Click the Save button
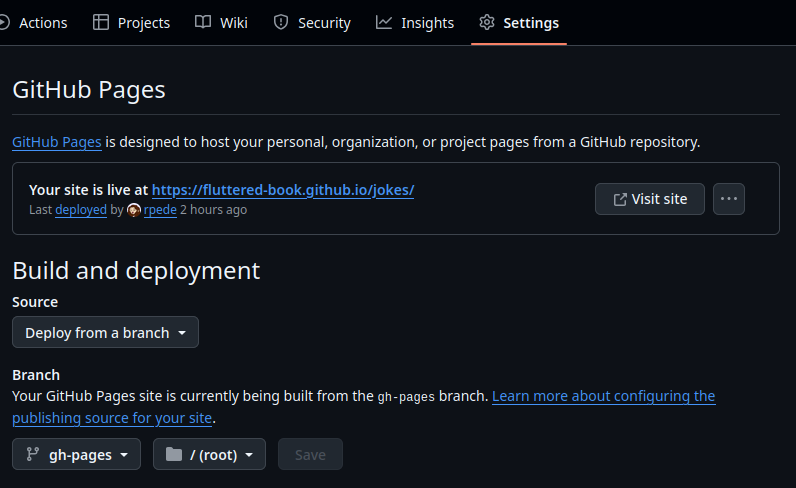Image resolution: width=796 pixels, height=488 pixels. click(x=310, y=454)
